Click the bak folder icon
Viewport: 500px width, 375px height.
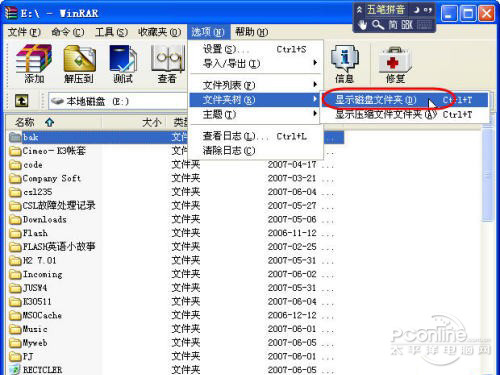(15, 137)
